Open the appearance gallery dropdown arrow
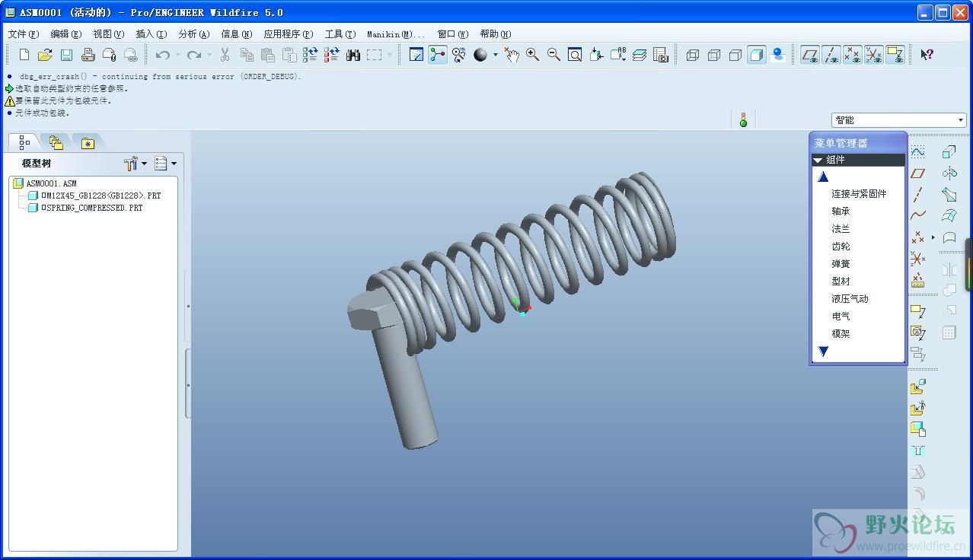 point(495,55)
